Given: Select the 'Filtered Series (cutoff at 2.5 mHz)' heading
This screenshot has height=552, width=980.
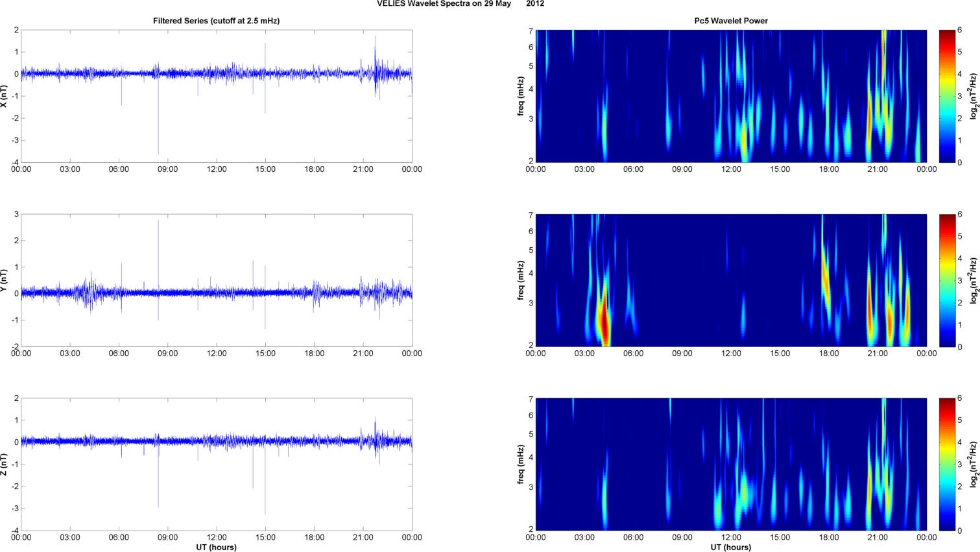Looking at the screenshot, I should pos(217,21).
